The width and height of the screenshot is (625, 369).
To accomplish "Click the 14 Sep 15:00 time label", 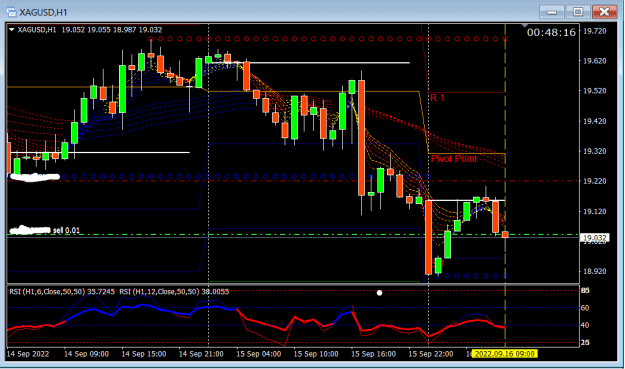I will coord(143,354).
